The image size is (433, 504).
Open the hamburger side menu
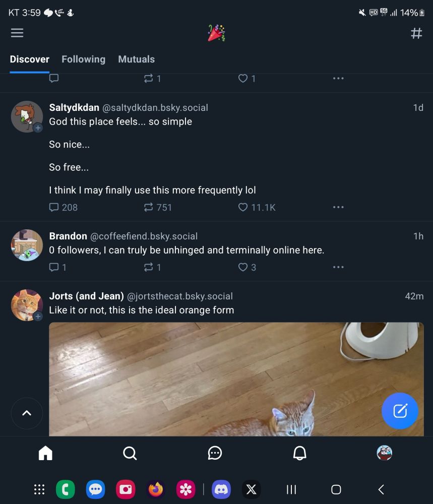point(17,33)
